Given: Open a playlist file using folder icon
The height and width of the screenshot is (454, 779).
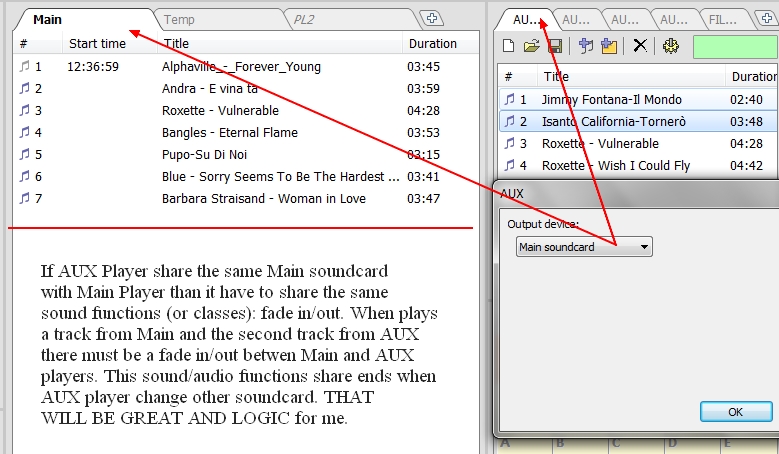Looking at the screenshot, I should point(531,46).
